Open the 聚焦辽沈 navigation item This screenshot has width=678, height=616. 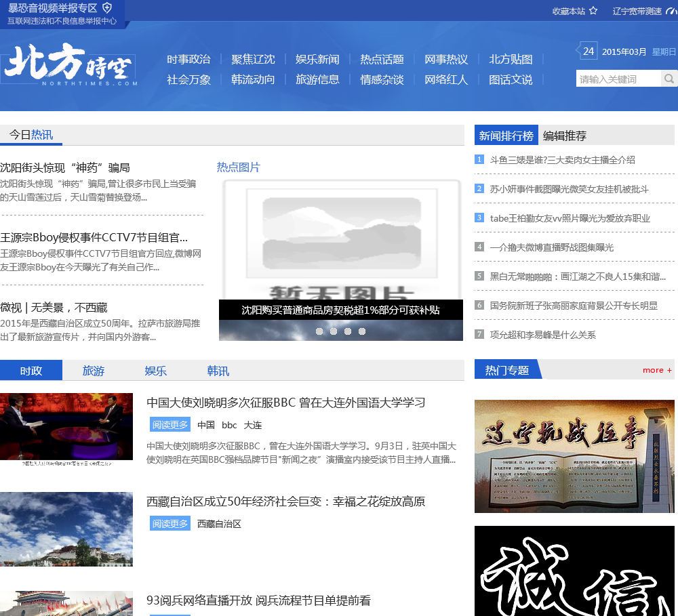(253, 59)
